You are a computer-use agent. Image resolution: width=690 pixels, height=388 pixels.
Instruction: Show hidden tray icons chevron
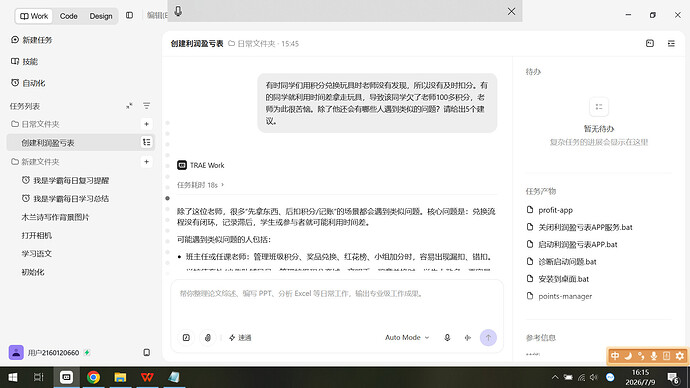[555, 377]
